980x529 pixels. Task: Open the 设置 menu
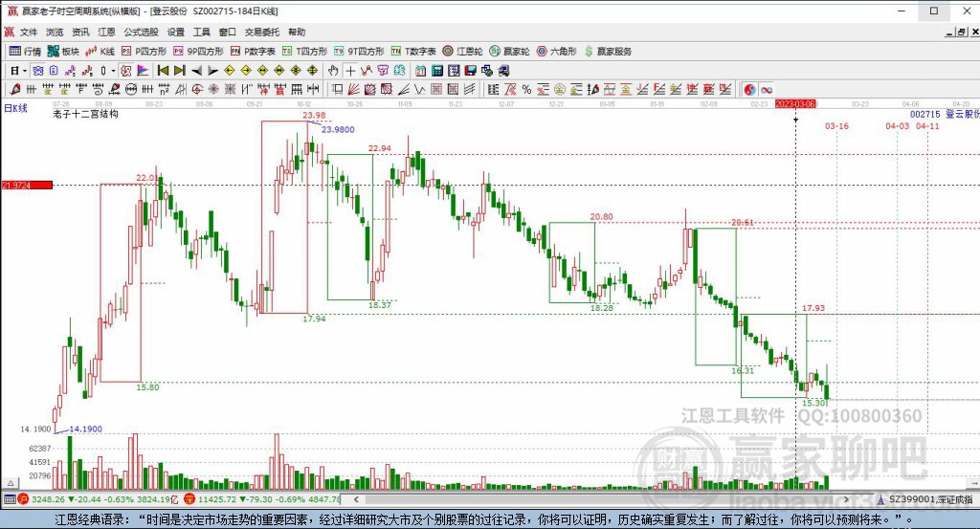point(176,32)
